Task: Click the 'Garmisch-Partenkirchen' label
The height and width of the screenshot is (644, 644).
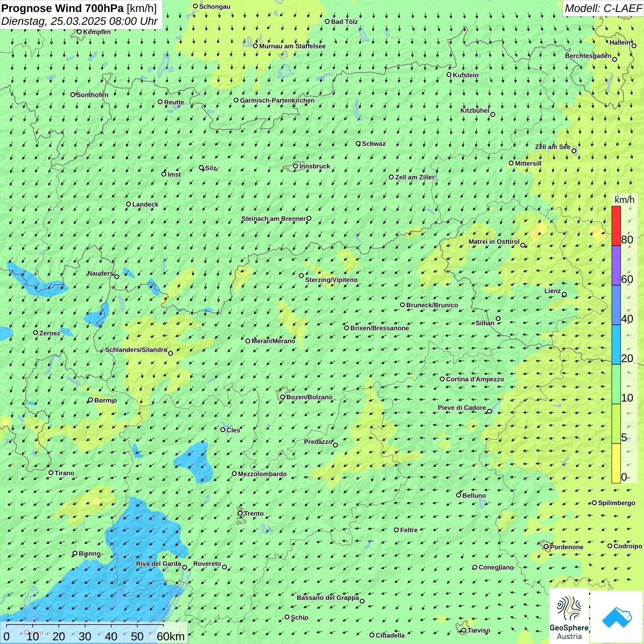Action: 277,100
